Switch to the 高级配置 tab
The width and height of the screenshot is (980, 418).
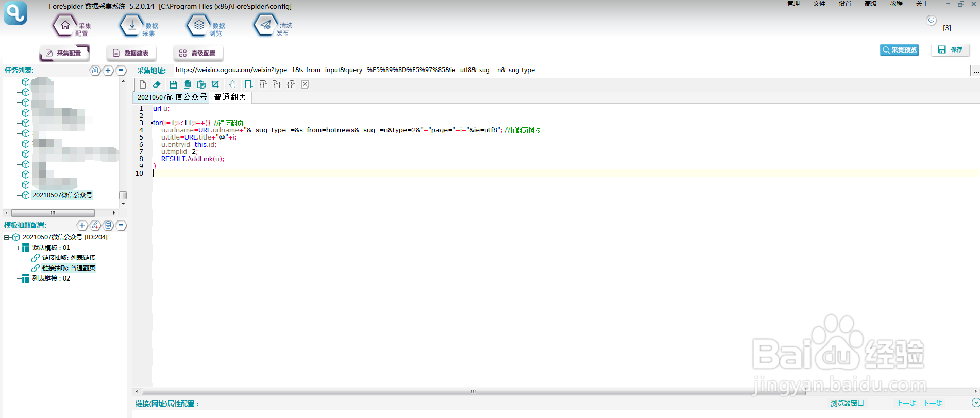click(x=198, y=53)
